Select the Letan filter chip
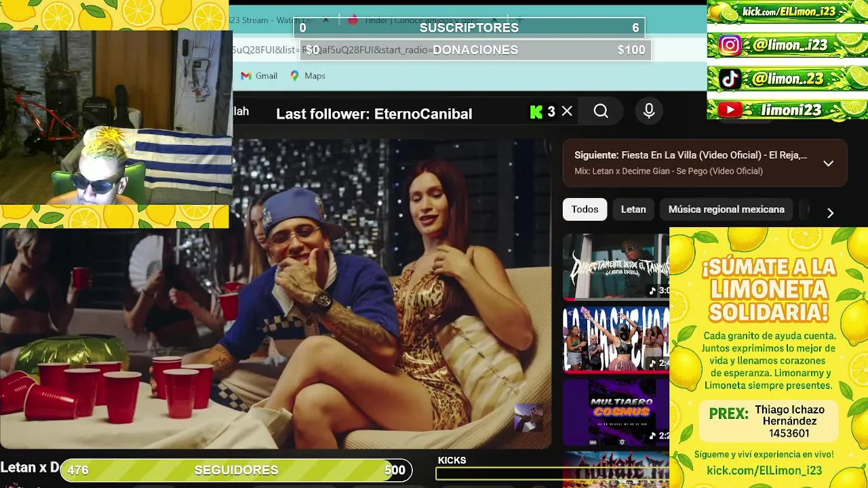Screen dimensions: 868x488 633,209
